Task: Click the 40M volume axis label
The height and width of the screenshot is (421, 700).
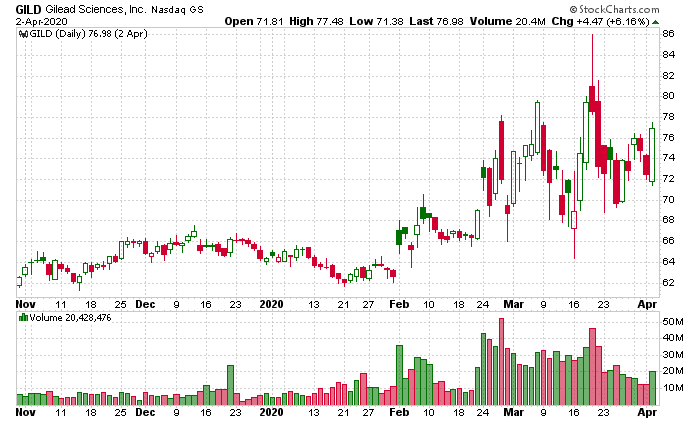Action: (x=672, y=338)
